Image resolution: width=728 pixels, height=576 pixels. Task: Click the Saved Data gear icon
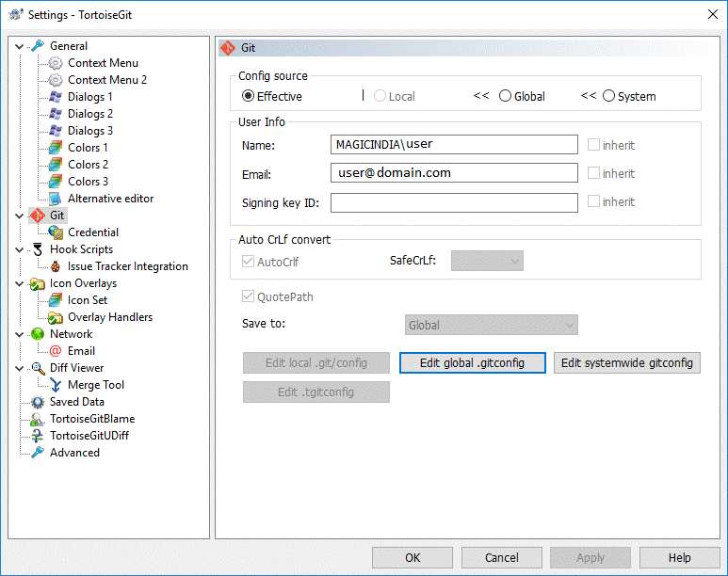tap(37, 402)
